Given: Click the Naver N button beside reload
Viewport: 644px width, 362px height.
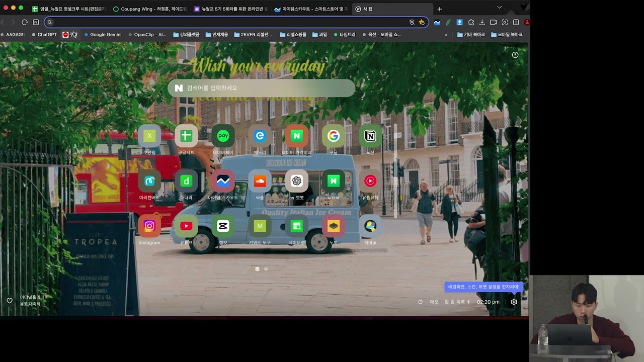Looking at the screenshot, I should 36,22.
